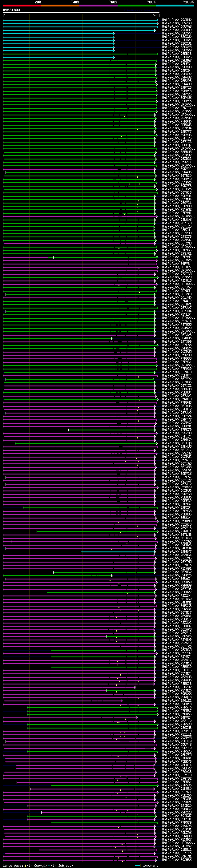Select row UniRef100_A2YW73
The height and width of the screenshot is (868, 197).
coord(177,372)
